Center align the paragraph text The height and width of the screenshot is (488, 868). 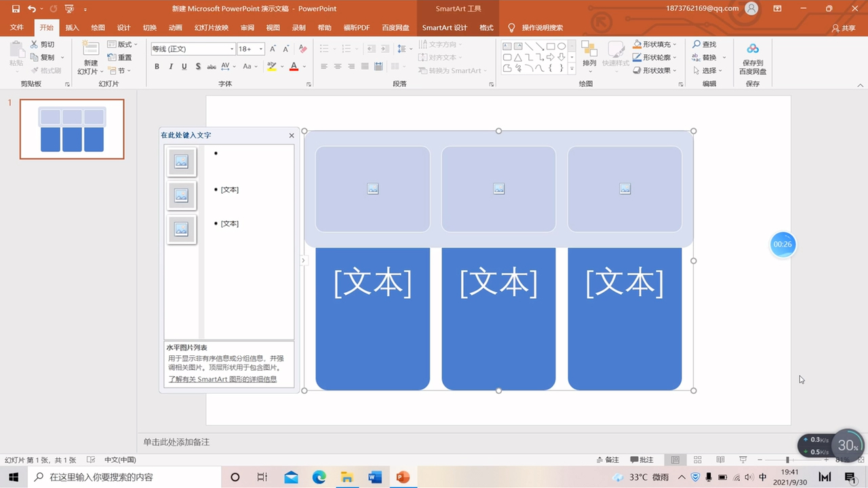click(338, 66)
